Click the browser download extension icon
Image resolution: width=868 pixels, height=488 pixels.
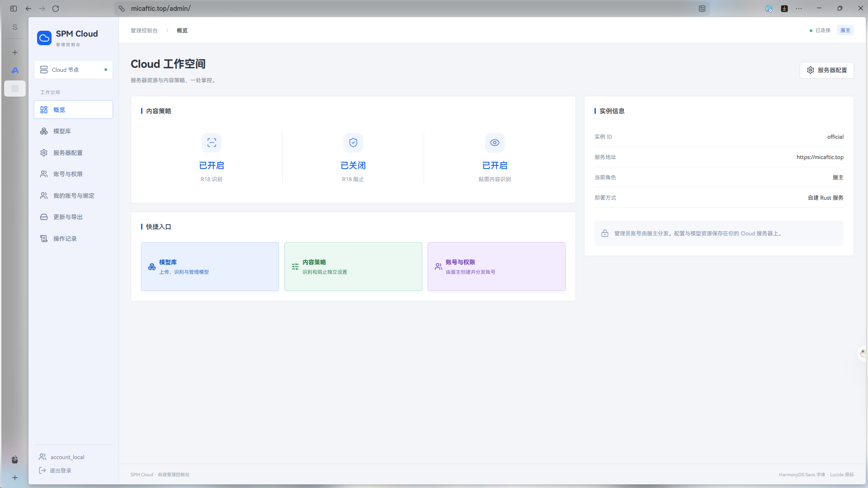pyautogui.click(x=784, y=9)
